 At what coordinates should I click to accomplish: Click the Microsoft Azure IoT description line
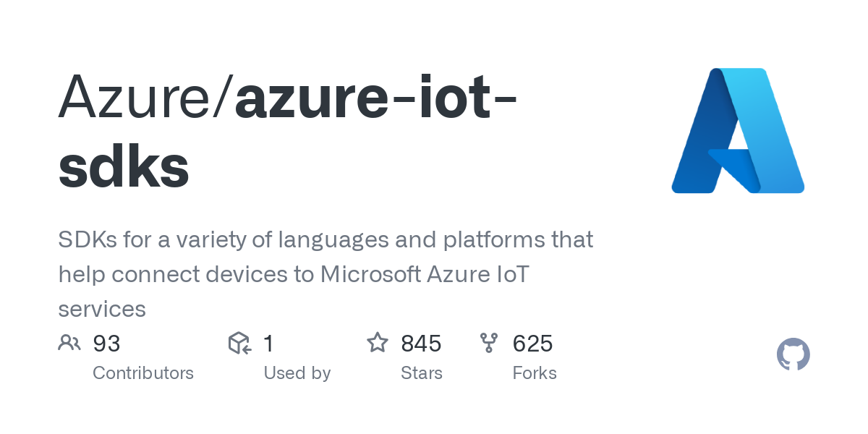pos(294,274)
